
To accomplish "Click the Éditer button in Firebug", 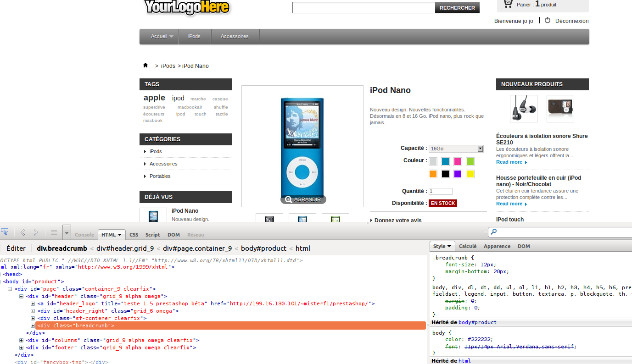I will 16,248.
